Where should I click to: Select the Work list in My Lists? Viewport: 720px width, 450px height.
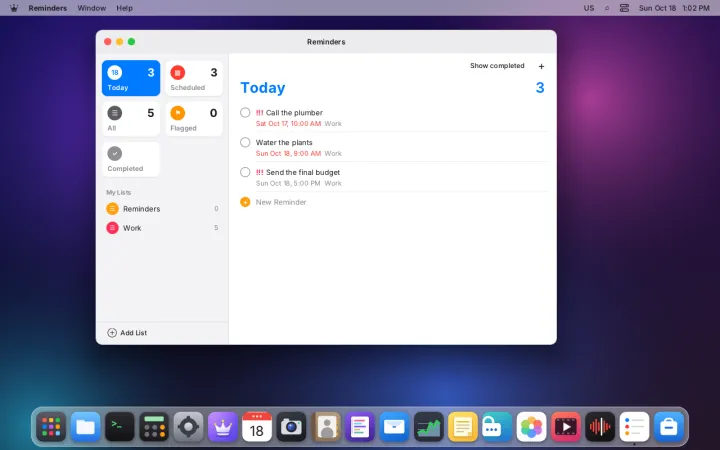(x=162, y=228)
